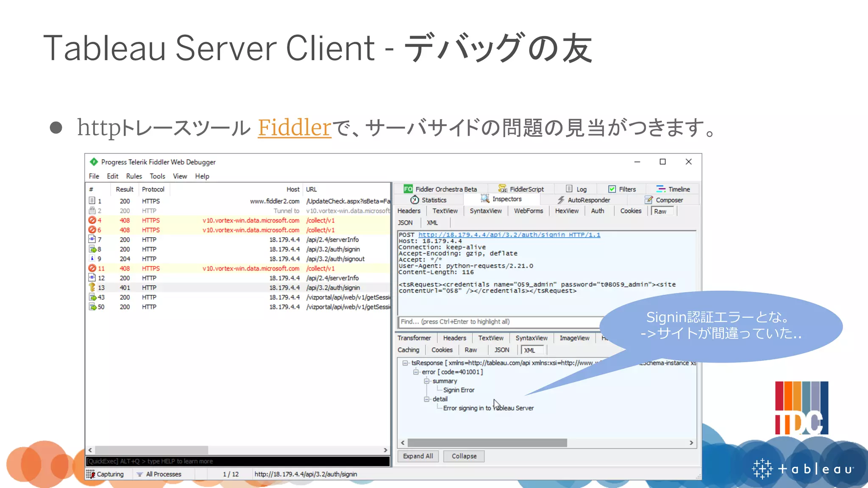
Task: Switch to HexView inspector tab
Action: coord(567,211)
